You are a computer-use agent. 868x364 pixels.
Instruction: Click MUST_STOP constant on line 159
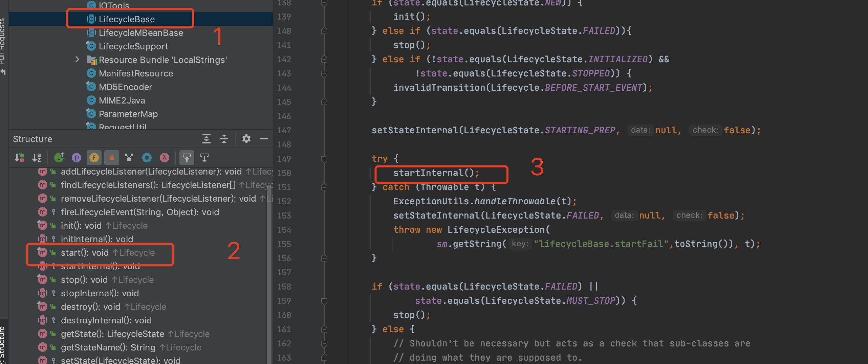coord(591,301)
